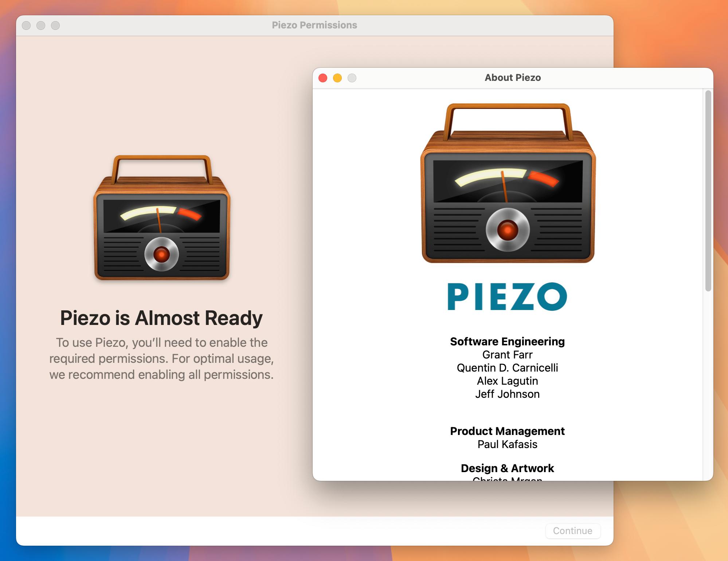
Task: Close the About Piezo window
Action: tap(323, 78)
